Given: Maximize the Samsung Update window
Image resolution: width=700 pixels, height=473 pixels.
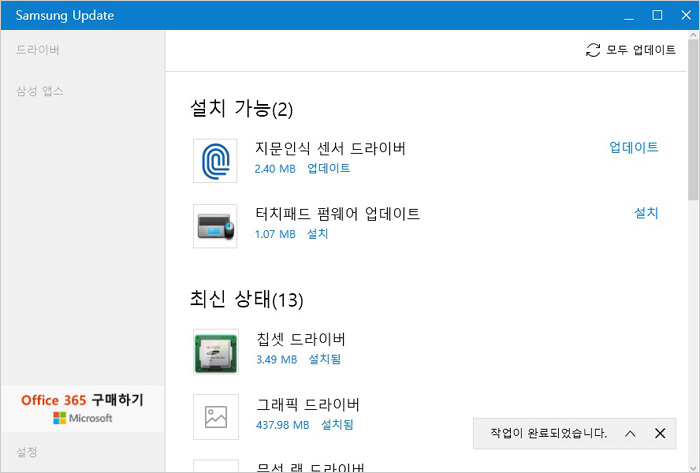Looking at the screenshot, I should (657, 15).
